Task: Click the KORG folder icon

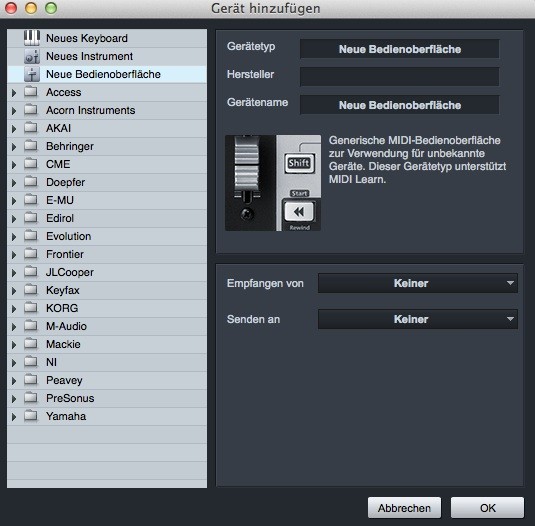Action: coord(31,307)
